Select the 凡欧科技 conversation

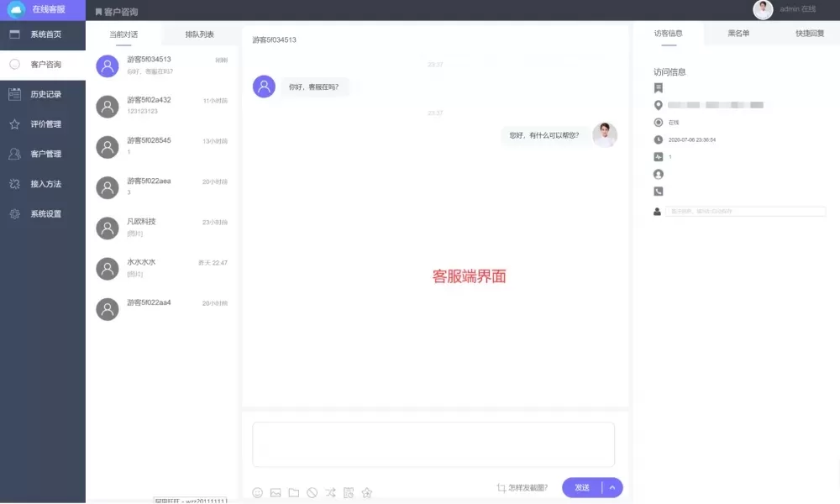tap(161, 228)
